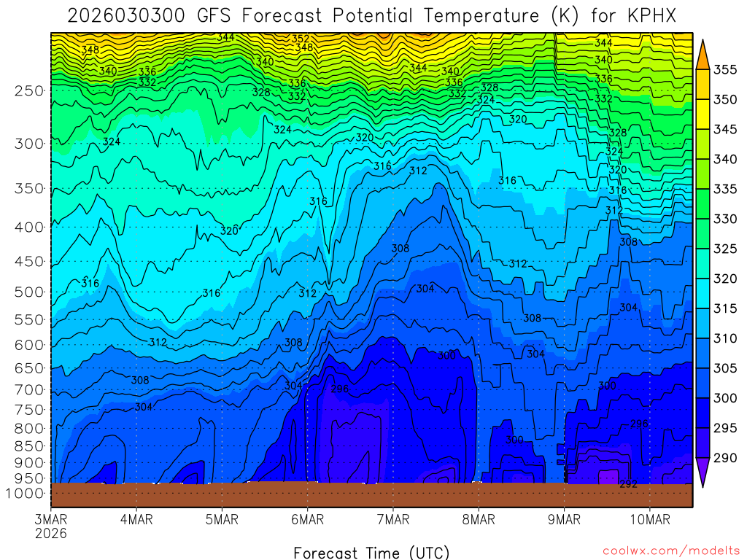Screen dimensions: 747x560
Task: Click the 8MAR date label
Action: coord(479,519)
